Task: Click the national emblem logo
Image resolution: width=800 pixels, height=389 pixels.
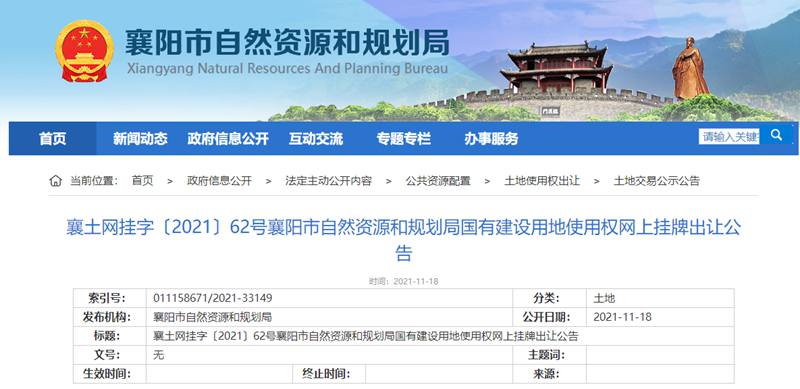Action: [x=84, y=52]
